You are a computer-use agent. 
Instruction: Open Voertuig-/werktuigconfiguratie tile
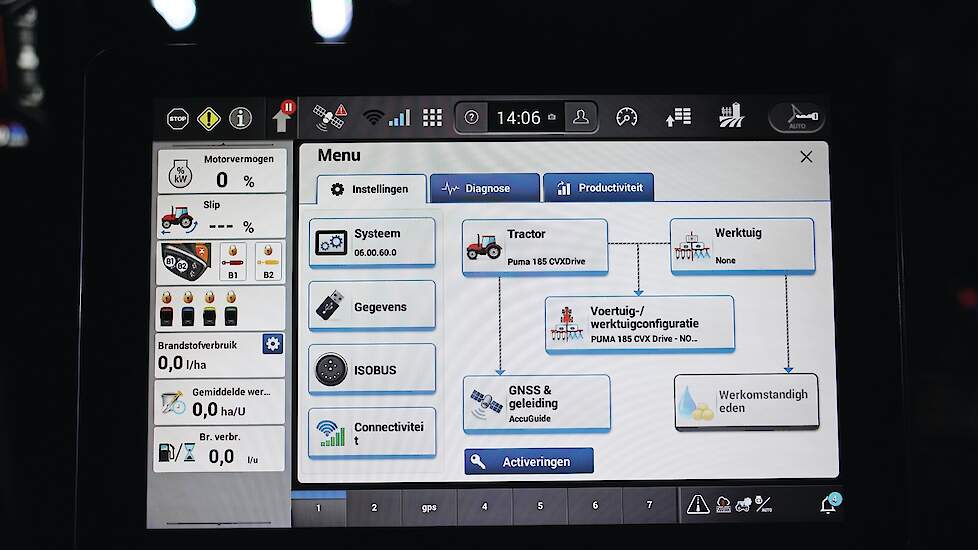click(640, 324)
